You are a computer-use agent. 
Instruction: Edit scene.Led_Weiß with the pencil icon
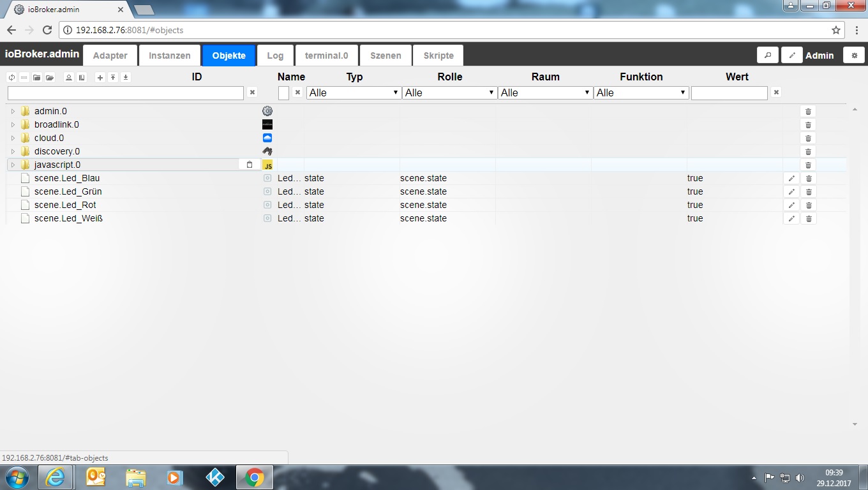pyautogui.click(x=791, y=219)
